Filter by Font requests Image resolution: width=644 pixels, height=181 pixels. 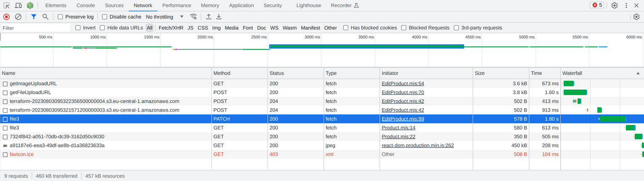(x=248, y=28)
